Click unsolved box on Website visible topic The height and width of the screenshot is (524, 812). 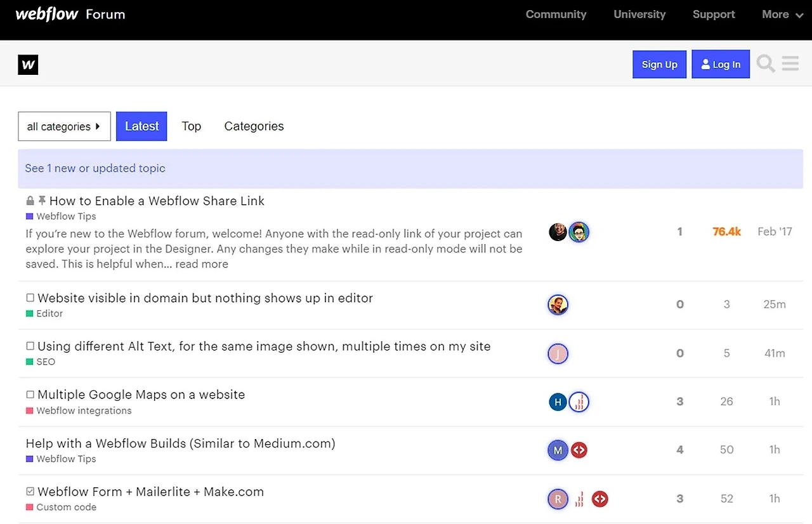click(x=30, y=298)
